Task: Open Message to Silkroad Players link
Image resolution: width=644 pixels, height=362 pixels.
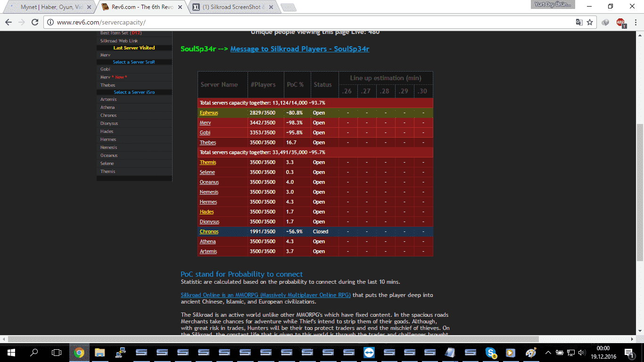Action: click(x=300, y=49)
